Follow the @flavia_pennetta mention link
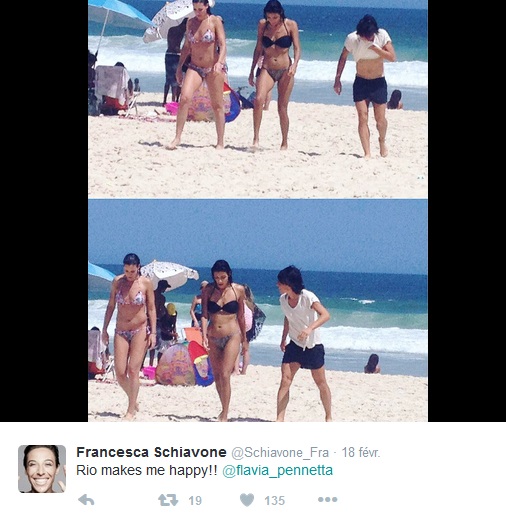 277,470
